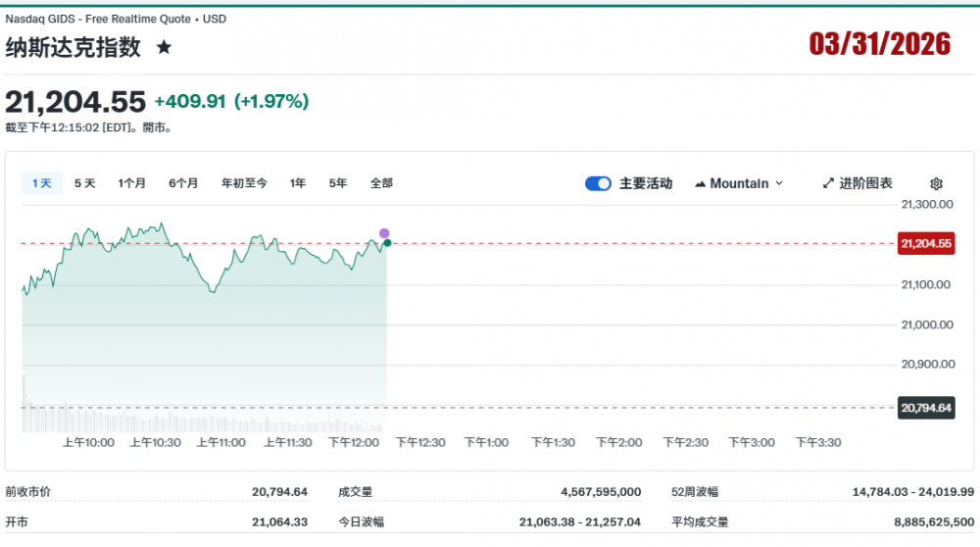
Task: Toggle the 主要活动 switch
Action: point(598,183)
